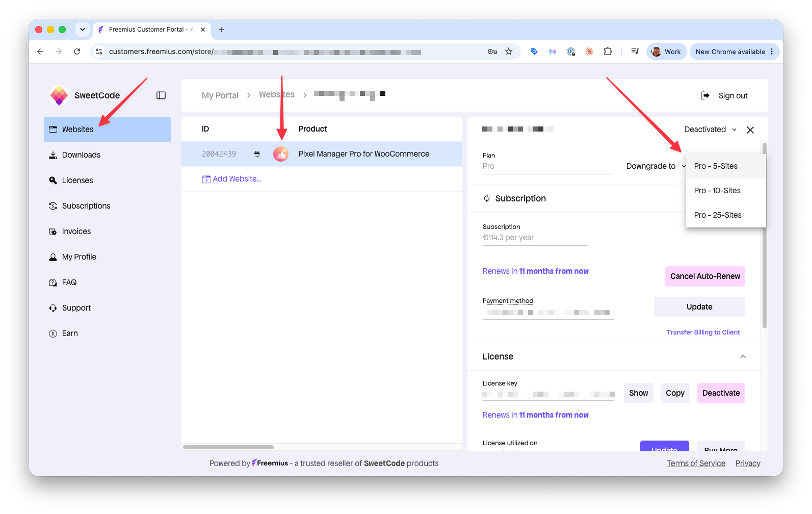Click the address bar URL
Screen dimensions: 812x514
pos(265,52)
